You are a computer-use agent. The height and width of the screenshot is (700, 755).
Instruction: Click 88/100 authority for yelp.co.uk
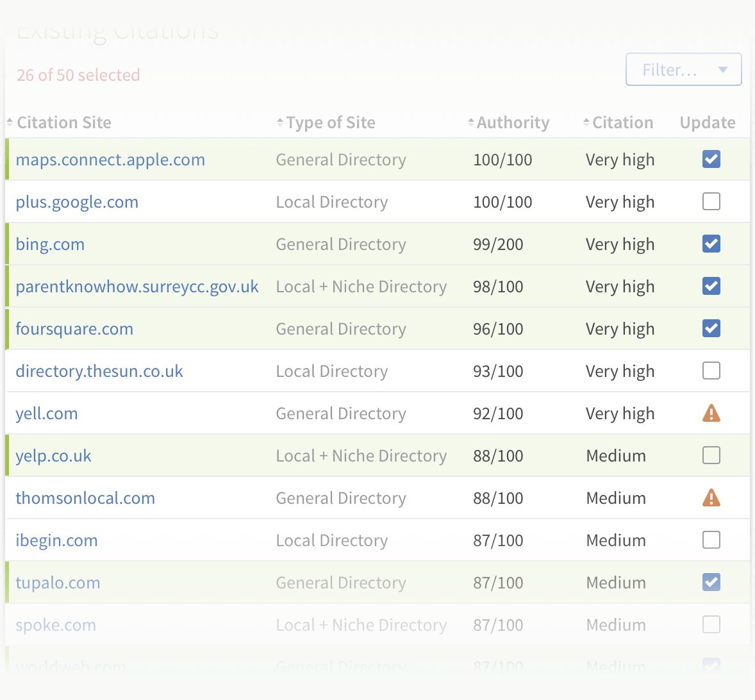click(x=498, y=456)
